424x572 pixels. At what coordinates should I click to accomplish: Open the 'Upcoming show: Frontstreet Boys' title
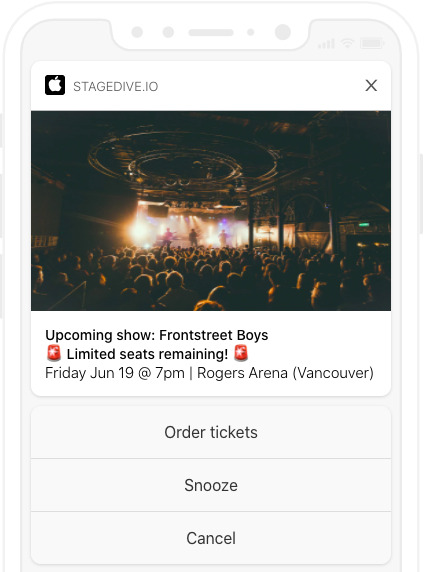click(x=157, y=335)
